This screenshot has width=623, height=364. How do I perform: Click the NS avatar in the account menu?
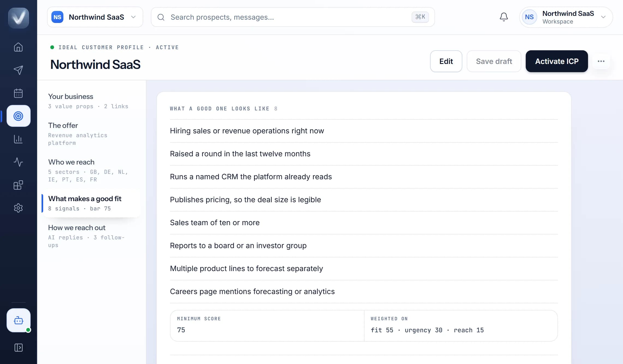click(x=529, y=17)
